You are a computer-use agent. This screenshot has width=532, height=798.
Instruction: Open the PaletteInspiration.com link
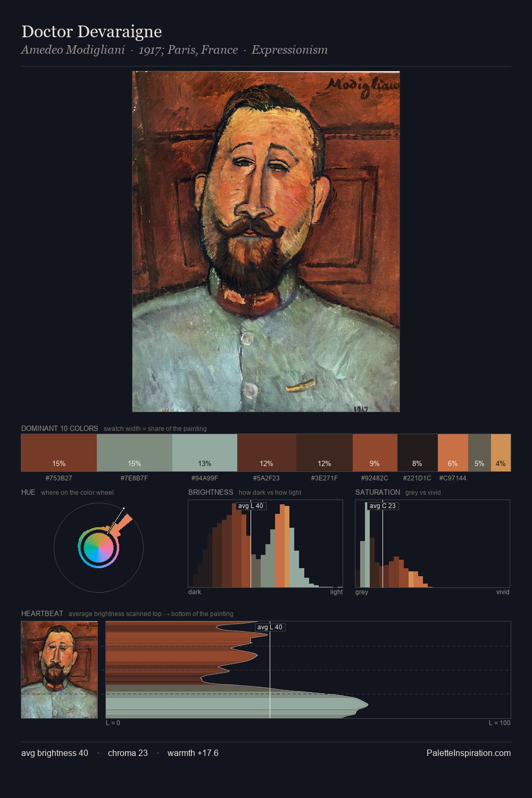pos(469,753)
